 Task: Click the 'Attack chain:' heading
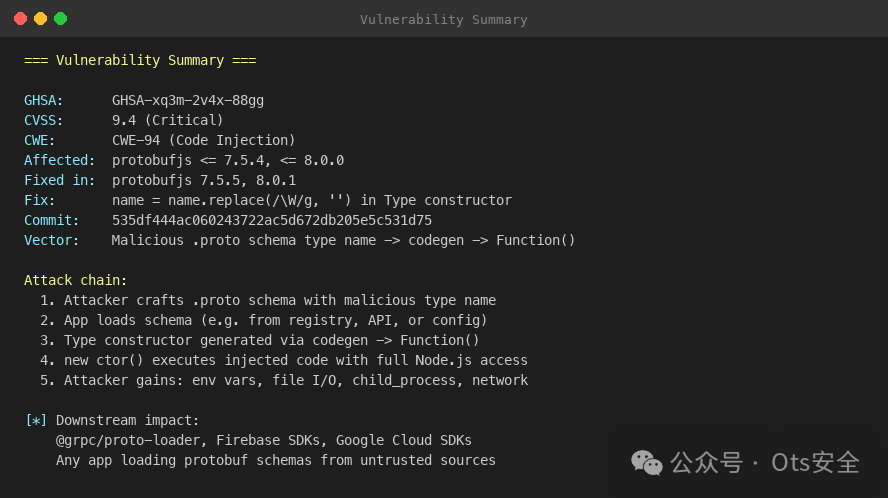pos(76,280)
